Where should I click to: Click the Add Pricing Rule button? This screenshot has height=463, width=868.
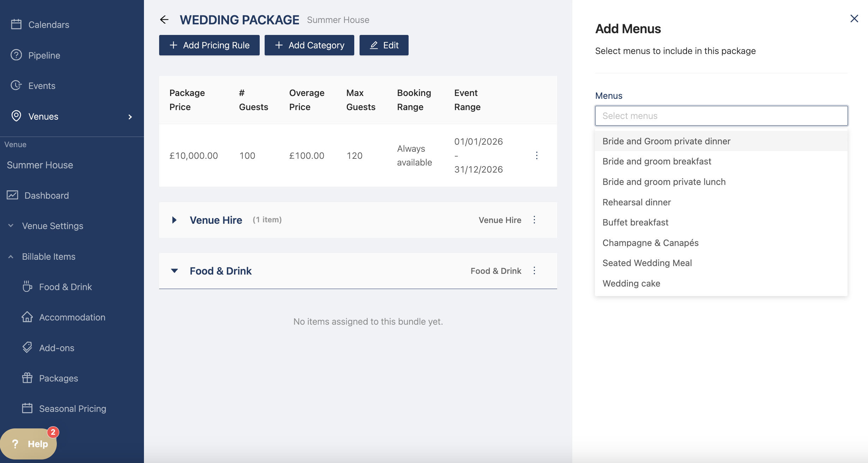pos(209,45)
